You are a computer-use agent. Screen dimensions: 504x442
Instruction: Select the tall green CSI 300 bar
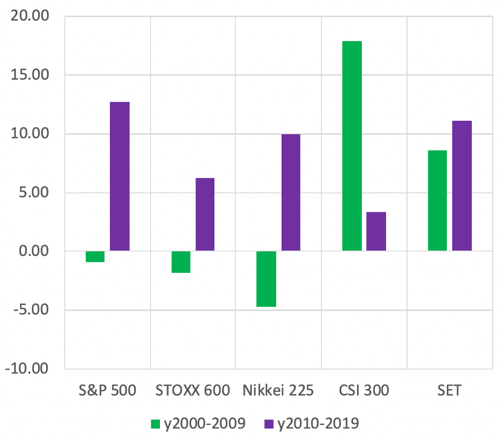(x=352, y=146)
